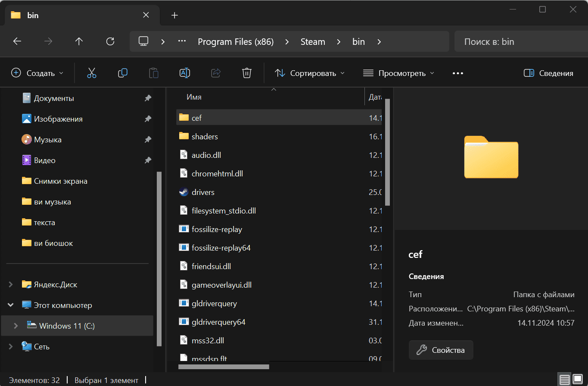Viewport: 588px width, 386px height.
Task: Toggle the Сведения details pane
Action: point(548,73)
